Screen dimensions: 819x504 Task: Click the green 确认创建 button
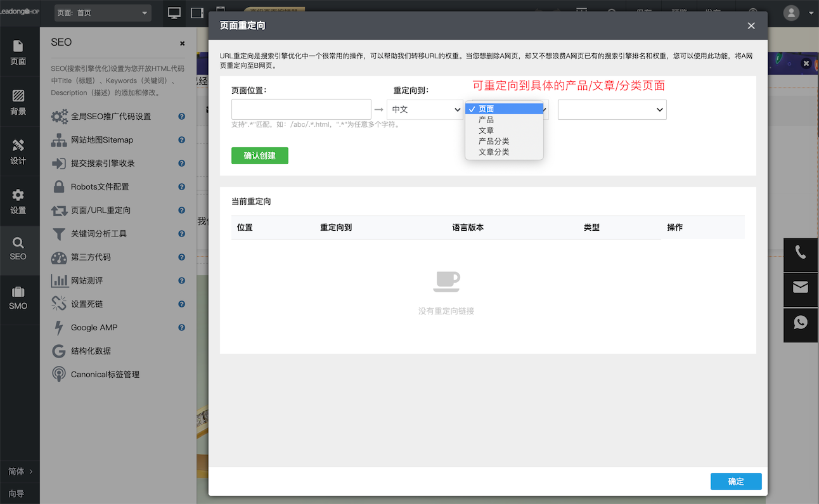click(259, 155)
